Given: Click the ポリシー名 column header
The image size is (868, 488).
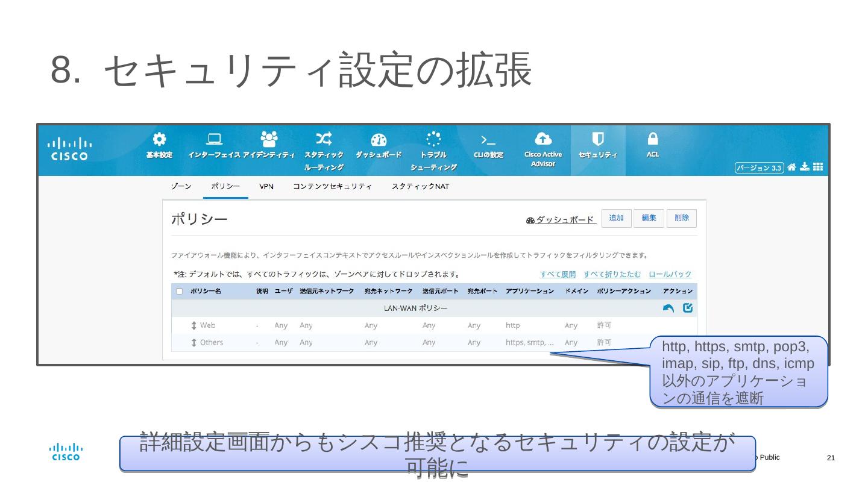Looking at the screenshot, I should (x=206, y=292).
